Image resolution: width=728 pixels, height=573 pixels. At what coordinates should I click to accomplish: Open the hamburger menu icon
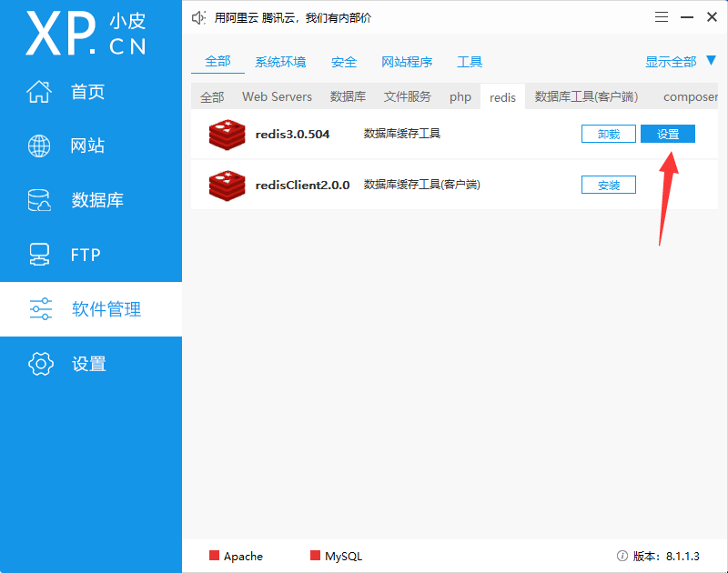662,17
